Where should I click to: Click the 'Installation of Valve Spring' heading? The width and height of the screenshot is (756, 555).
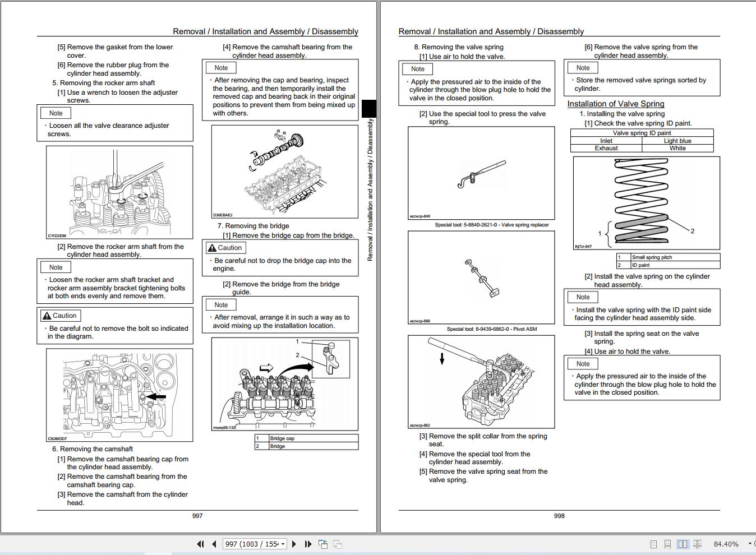(616, 104)
